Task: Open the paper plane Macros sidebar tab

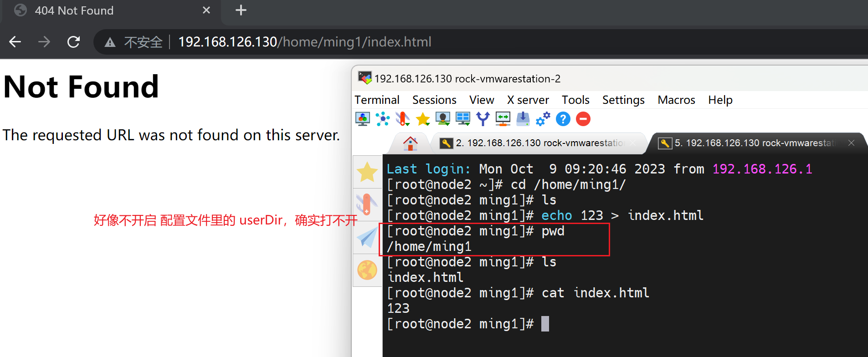Action: (367, 237)
